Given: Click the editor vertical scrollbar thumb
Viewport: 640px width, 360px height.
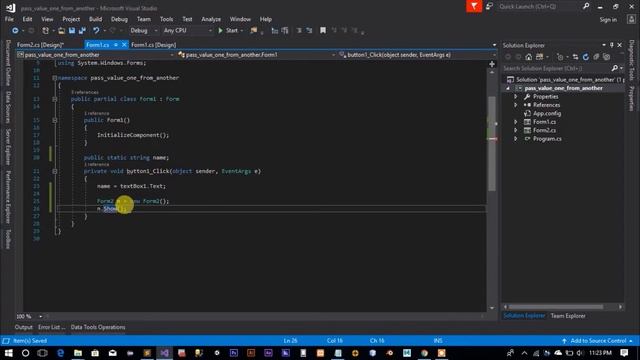Looking at the screenshot, I should pos(491,143).
